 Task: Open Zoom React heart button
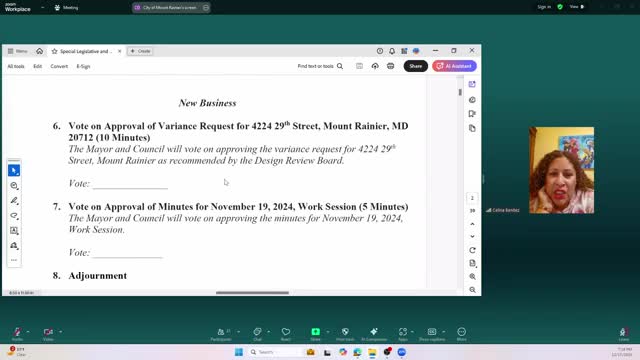point(286,334)
